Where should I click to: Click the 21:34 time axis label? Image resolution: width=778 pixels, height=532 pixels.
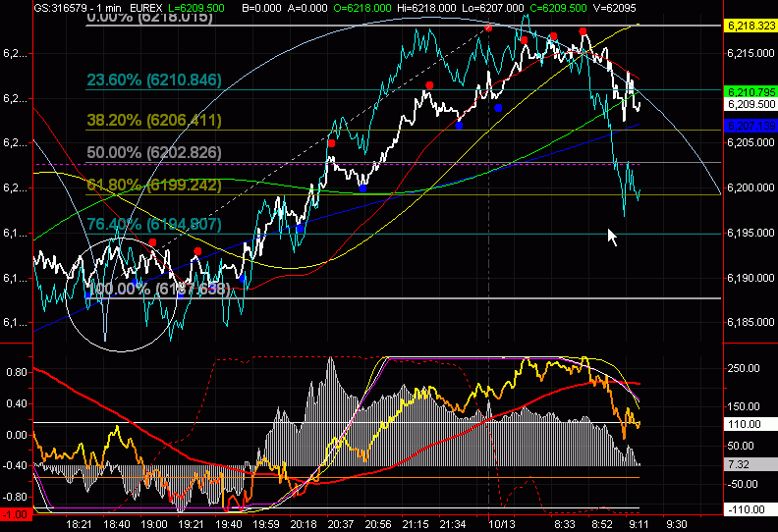[453, 524]
